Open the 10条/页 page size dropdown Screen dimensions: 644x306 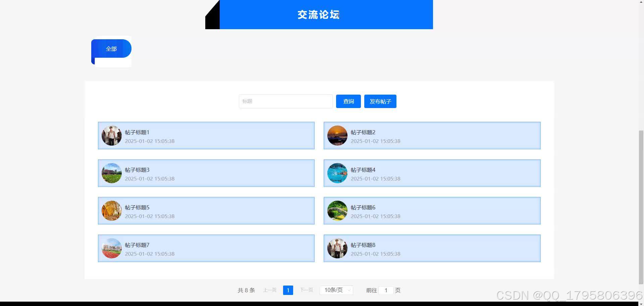336,290
